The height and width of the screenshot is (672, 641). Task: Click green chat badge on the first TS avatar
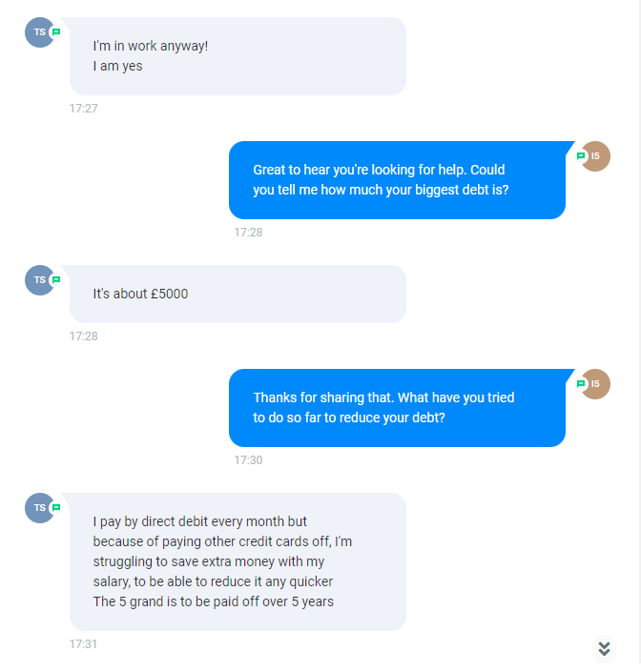(55, 32)
